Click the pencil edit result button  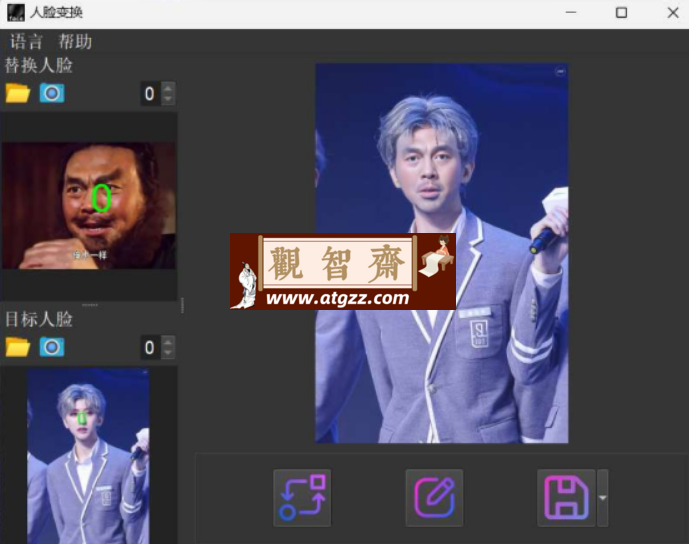[434, 497]
